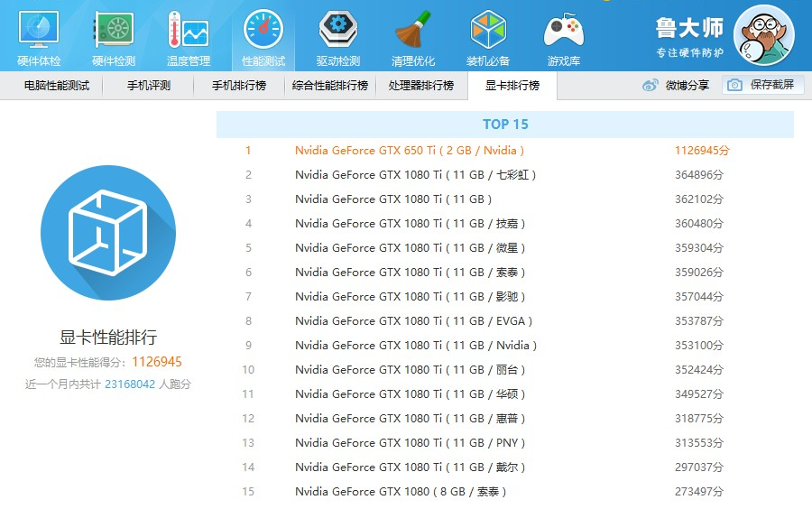Click the TOP 15 header
The height and width of the screenshot is (509, 812).
click(505, 125)
